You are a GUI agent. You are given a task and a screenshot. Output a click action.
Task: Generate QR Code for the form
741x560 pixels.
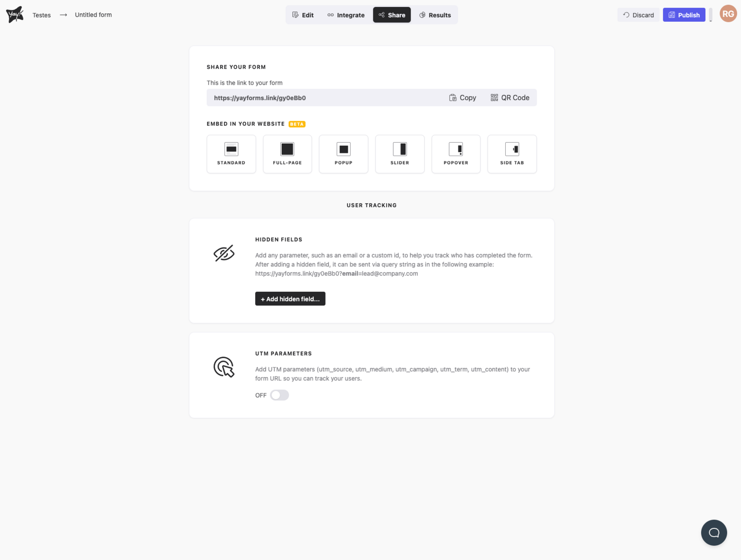tap(510, 98)
